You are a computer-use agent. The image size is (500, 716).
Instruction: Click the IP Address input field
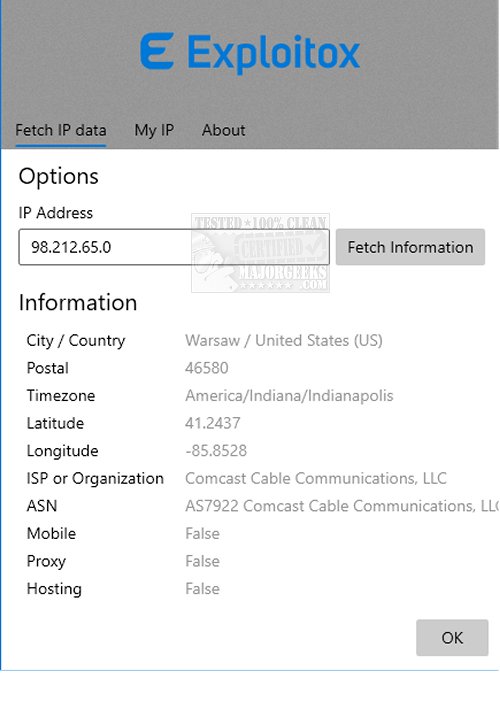(x=174, y=247)
